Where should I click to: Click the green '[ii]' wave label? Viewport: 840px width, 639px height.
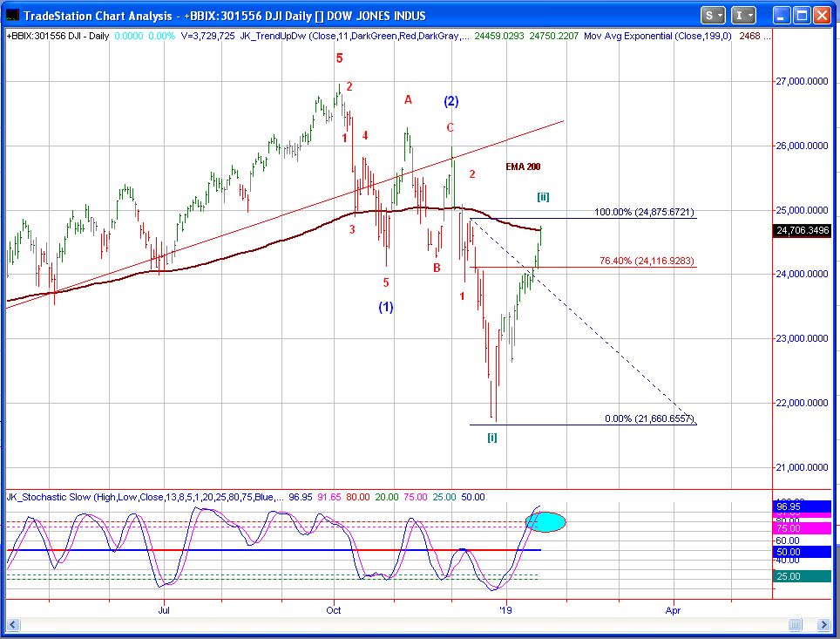click(543, 197)
